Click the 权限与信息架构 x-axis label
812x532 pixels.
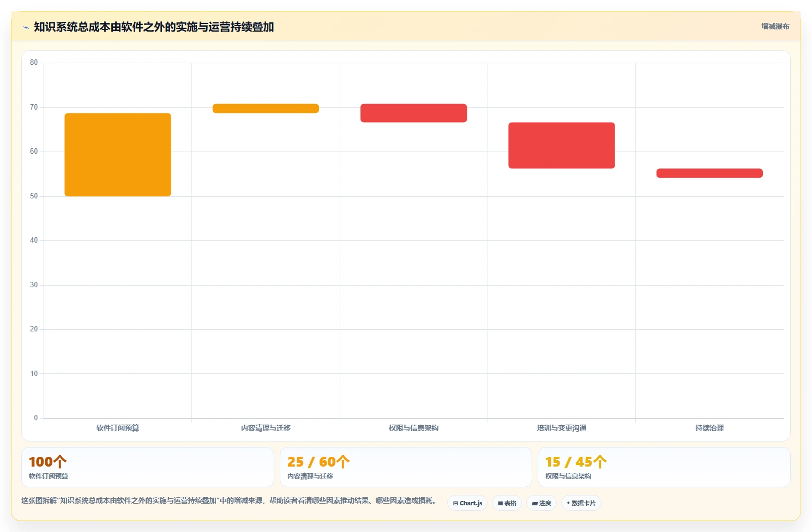pyautogui.click(x=413, y=428)
